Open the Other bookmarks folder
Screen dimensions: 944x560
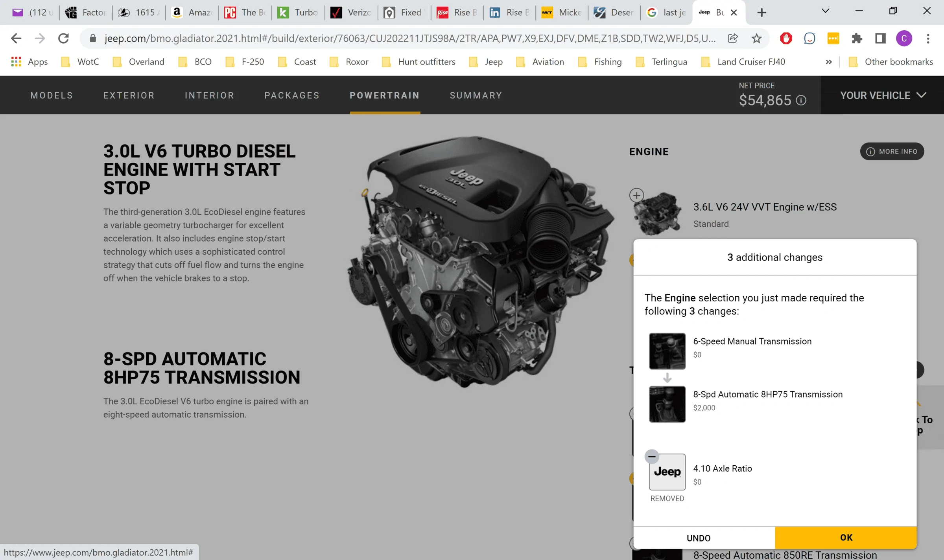[x=891, y=62]
